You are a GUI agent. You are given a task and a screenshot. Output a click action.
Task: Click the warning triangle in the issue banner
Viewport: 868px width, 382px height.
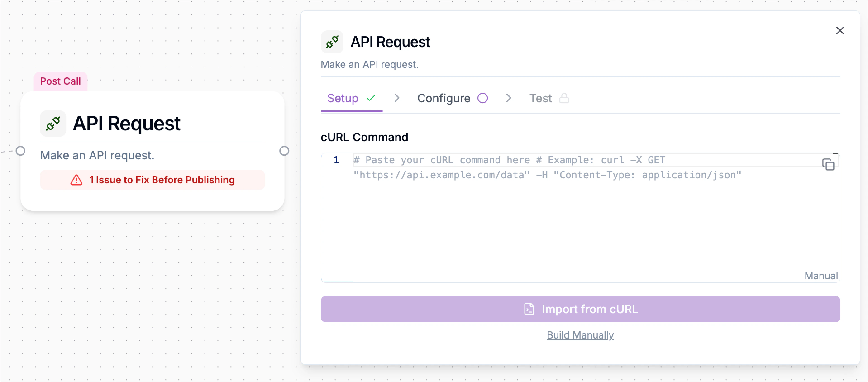point(76,180)
